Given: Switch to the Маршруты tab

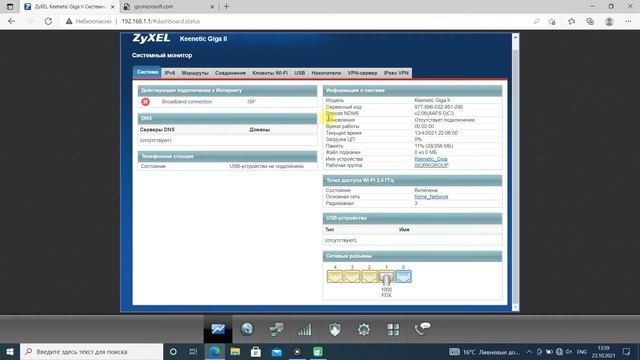Looking at the screenshot, I should click(x=195, y=73).
